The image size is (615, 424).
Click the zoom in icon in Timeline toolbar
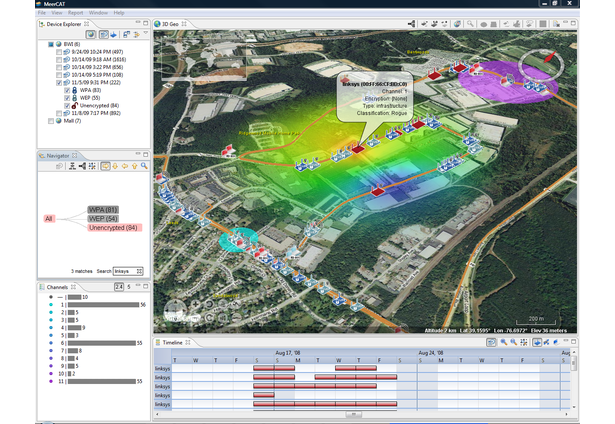coord(505,342)
